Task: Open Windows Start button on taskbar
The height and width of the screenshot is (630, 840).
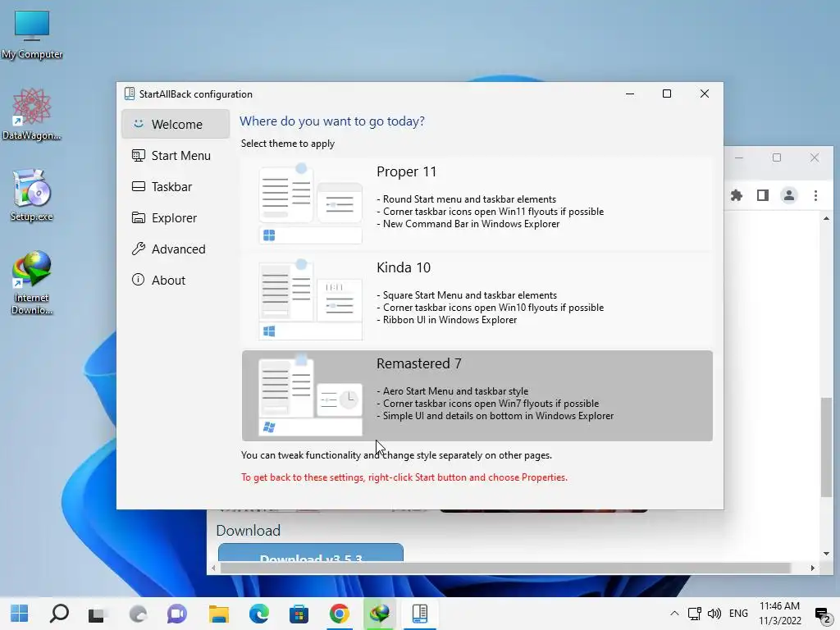Action: point(20,614)
